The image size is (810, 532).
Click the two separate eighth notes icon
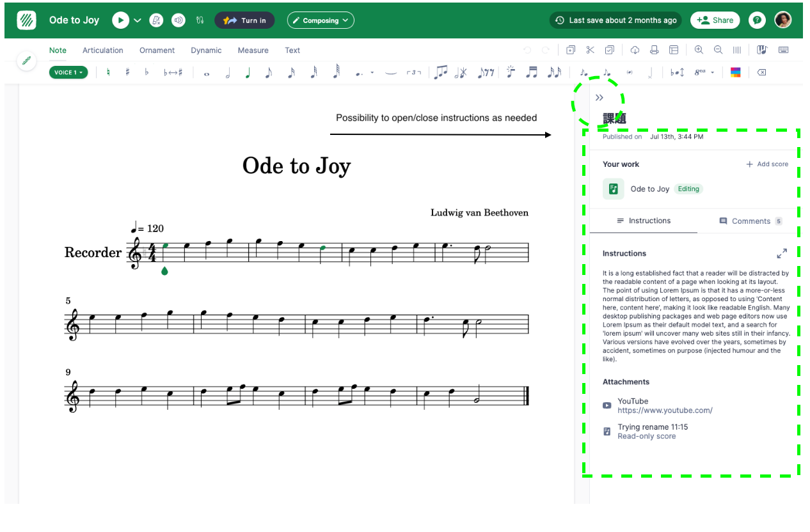pos(554,73)
